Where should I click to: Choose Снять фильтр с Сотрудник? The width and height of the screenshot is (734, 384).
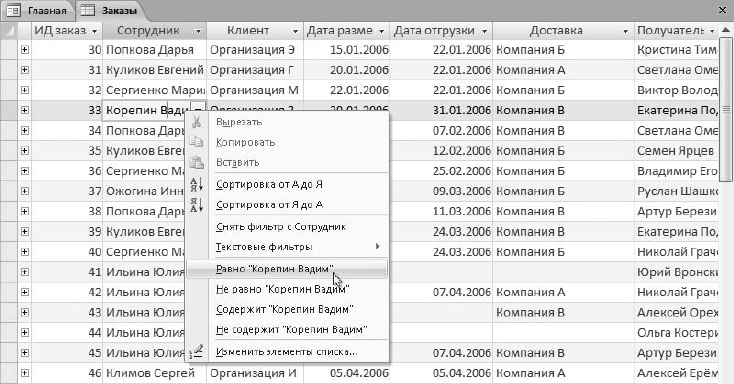coord(287,227)
